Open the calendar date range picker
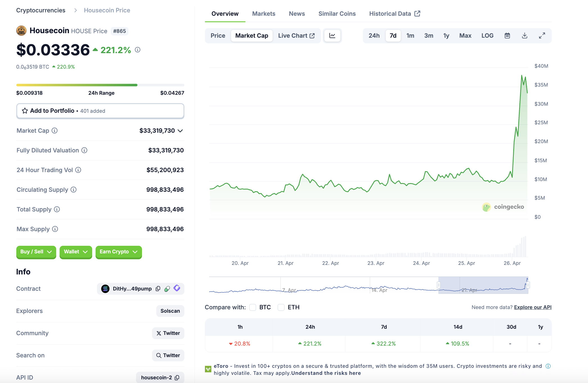 [x=507, y=36]
